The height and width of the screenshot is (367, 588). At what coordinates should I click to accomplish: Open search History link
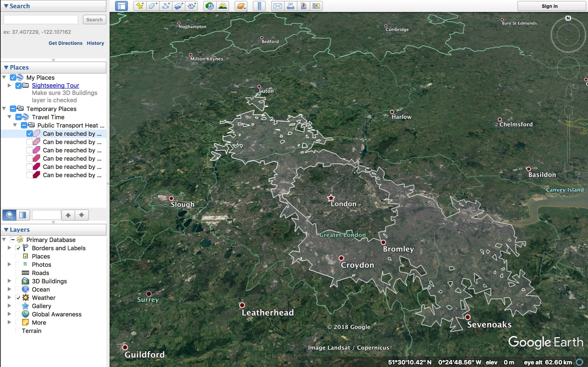(x=95, y=43)
